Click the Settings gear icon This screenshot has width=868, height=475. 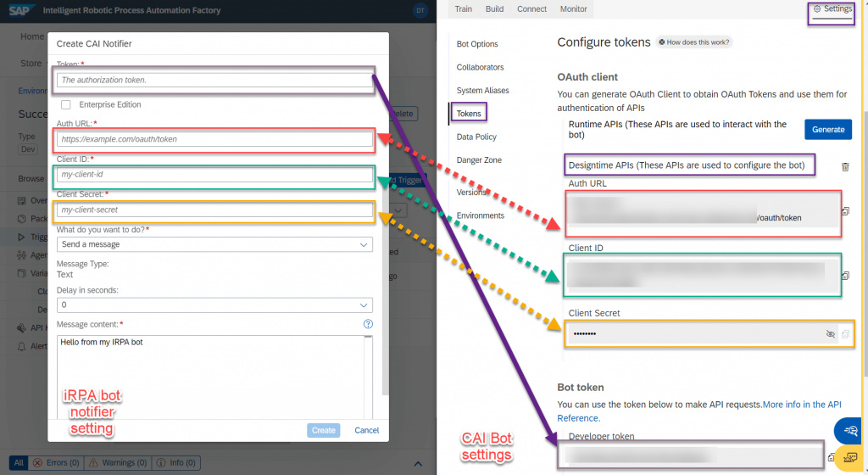click(817, 8)
